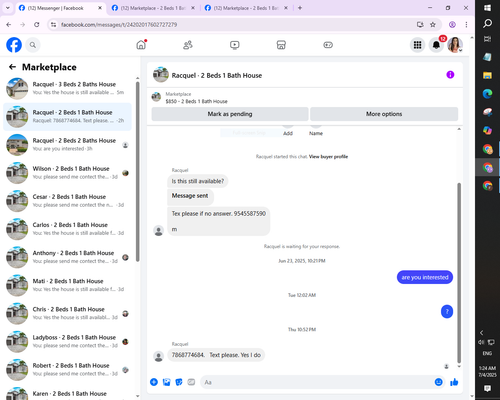Open Carlos 2 Beds 1 Bath House chat
The image size is (500, 400).
coord(67,229)
